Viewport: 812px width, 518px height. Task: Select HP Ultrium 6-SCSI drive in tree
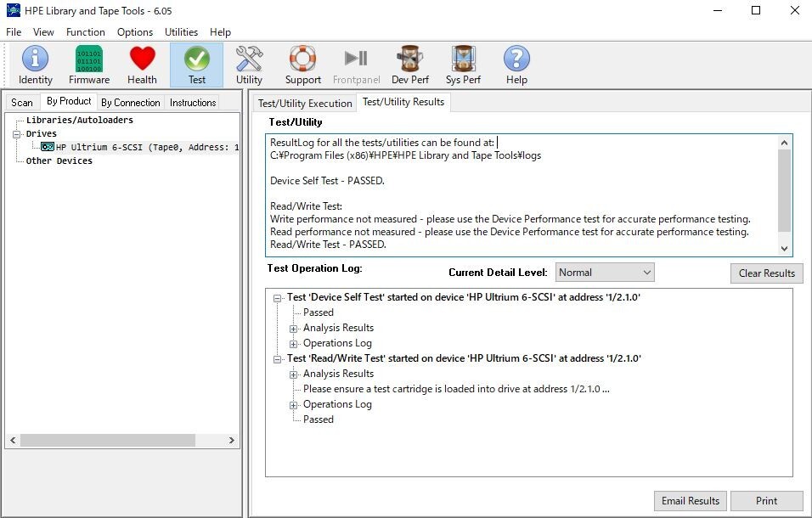pyautogui.click(x=147, y=147)
